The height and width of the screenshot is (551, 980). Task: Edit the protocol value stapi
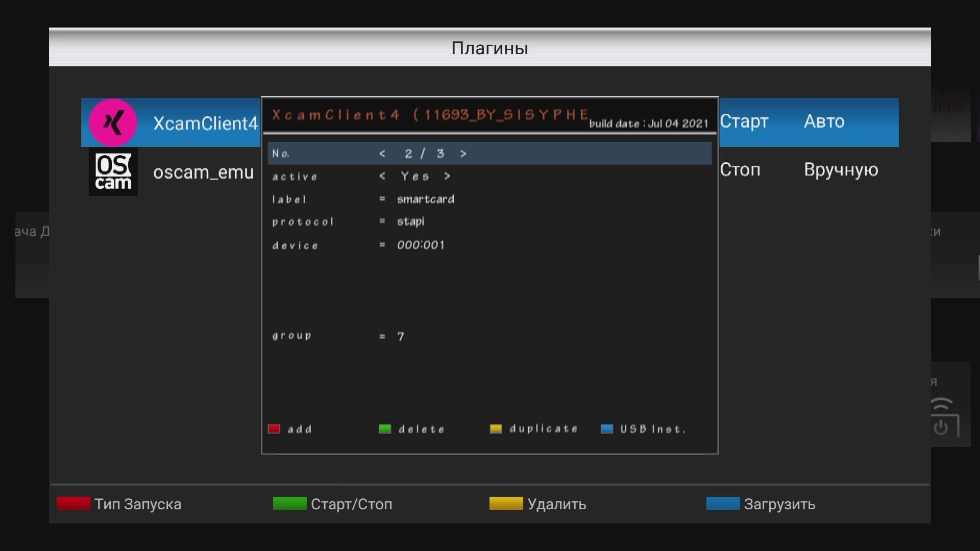pos(410,221)
